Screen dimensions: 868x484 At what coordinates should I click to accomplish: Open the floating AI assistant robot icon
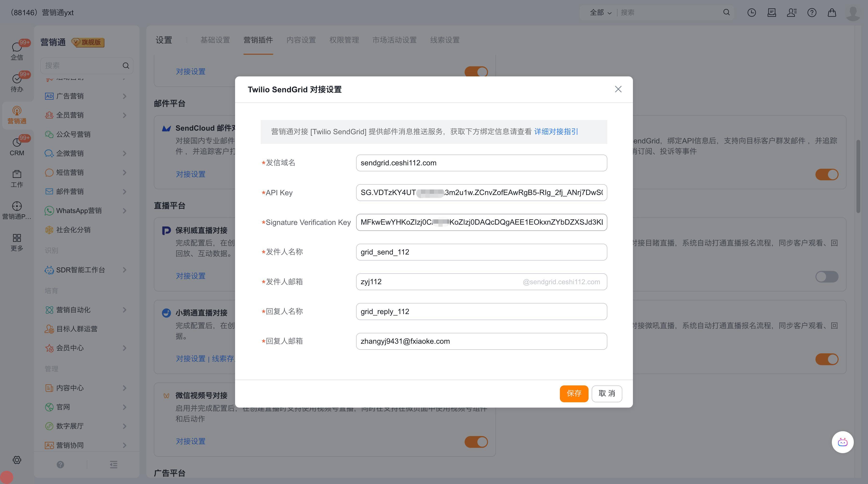click(x=842, y=442)
